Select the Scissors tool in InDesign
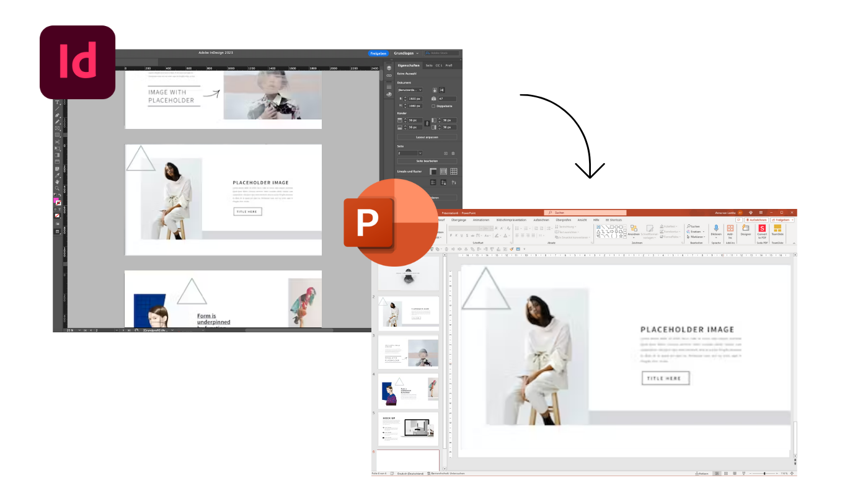This screenshot has width=868, height=496. coord(57,142)
